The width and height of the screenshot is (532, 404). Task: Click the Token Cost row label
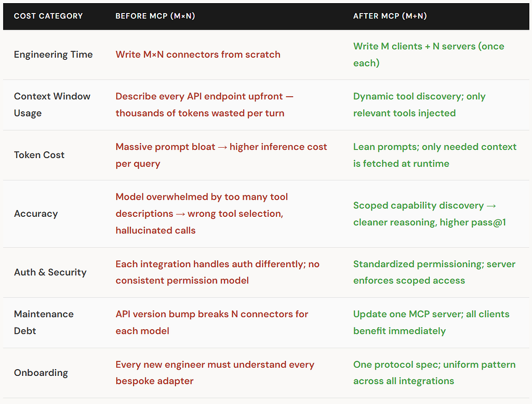(x=39, y=155)
